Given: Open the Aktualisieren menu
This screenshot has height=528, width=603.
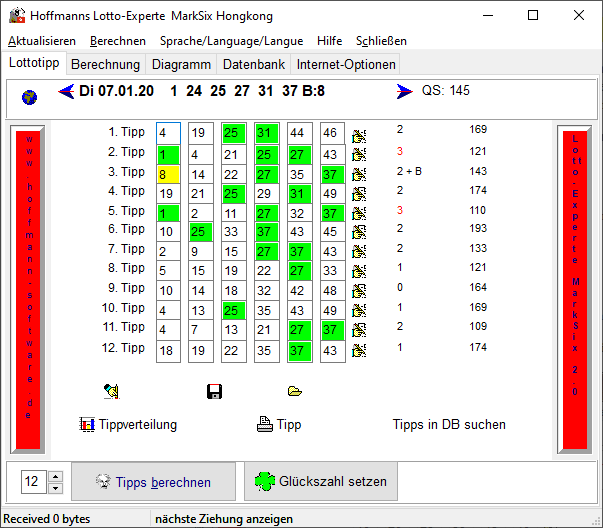Looking at the screenshot, I should [42, 41].
